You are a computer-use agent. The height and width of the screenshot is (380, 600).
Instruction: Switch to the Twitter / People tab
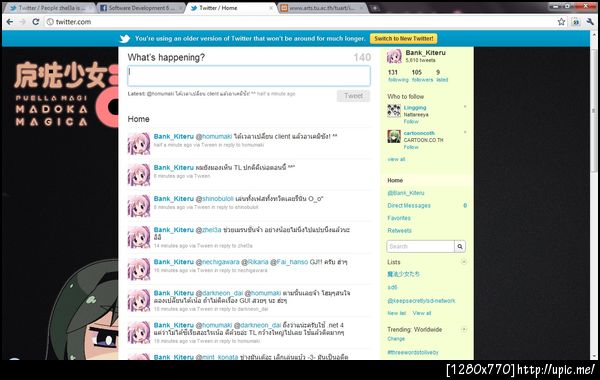[51, 8]
